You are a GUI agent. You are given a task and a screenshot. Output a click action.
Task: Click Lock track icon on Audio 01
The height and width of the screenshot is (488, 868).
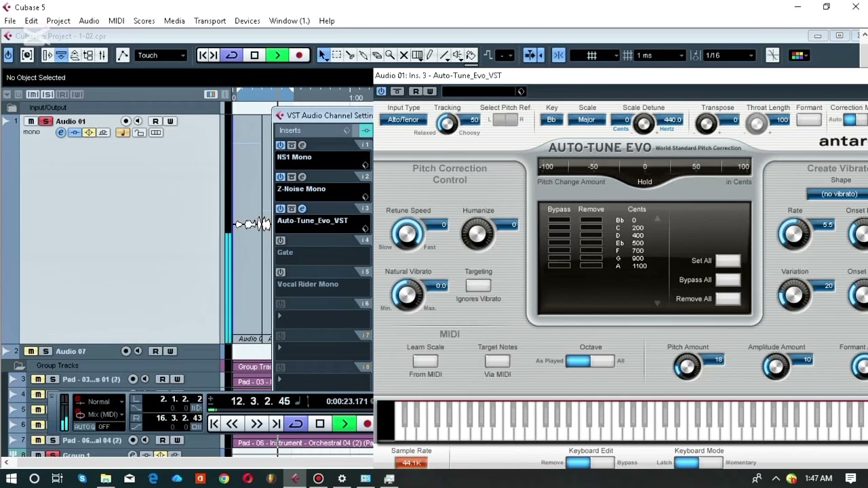click(139, 133)
